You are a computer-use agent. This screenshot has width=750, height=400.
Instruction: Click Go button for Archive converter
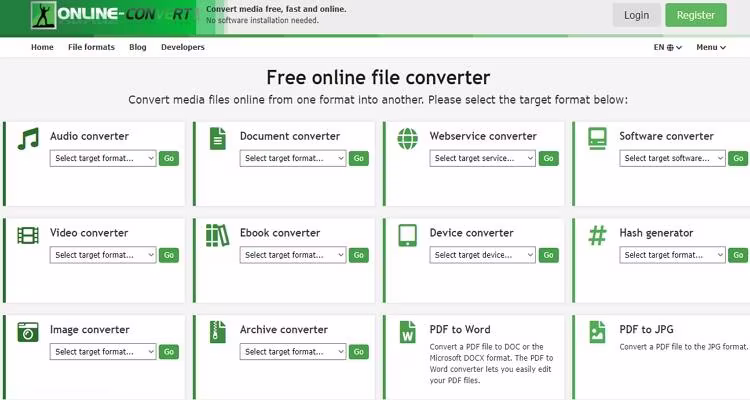(x=359, y=352)
